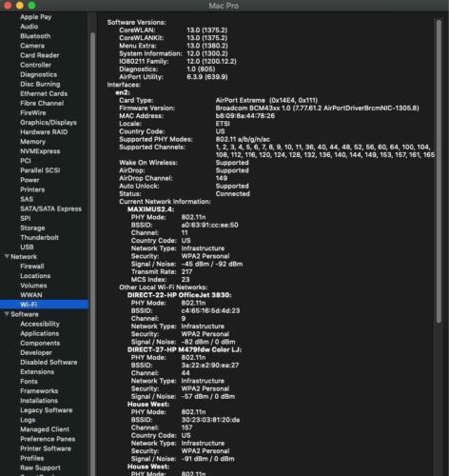449x476 pixels.
Task: Select Ethernet Cards in sidebar
Action: point(44,94)
